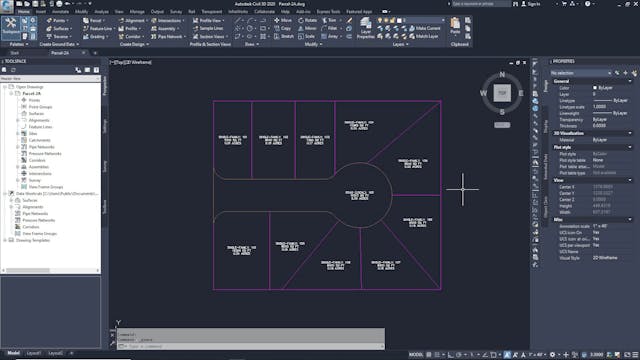Open the Output ribbon tab
The image size is (640, 360).
point(157,12)
